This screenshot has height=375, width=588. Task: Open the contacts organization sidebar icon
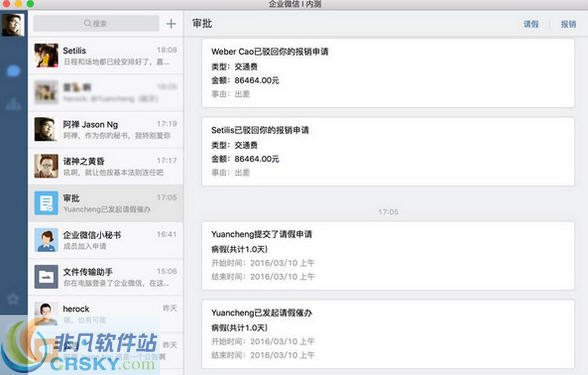(14, 104)
